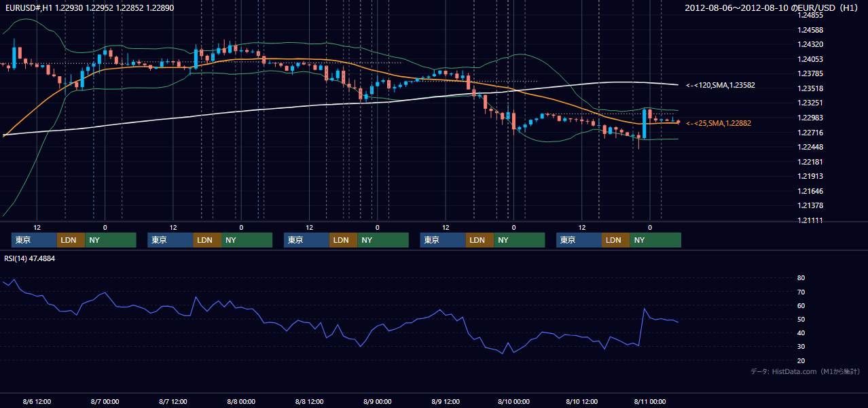The width and height of the screenshot is (868, 408).
Task: Select the 8/11 00:00 time axis label
Action: [649, 401]
